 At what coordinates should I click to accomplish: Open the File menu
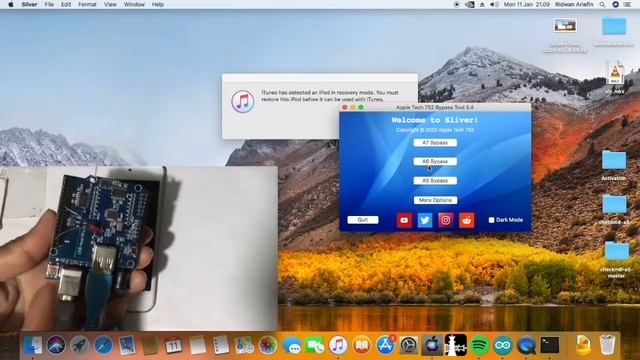49,4
